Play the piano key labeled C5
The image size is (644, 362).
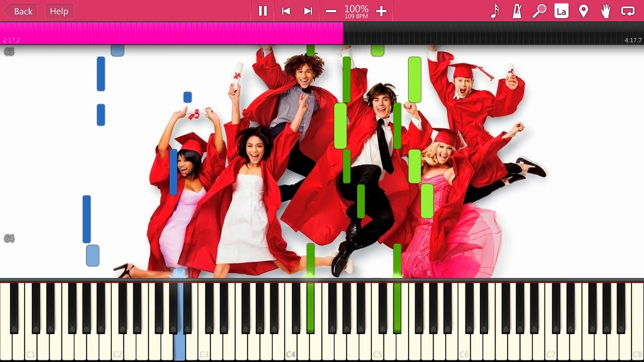tap(377, 347)
